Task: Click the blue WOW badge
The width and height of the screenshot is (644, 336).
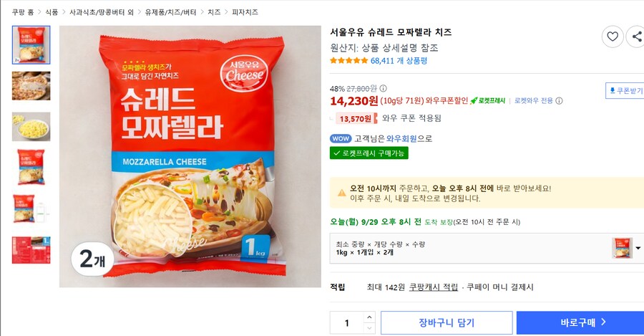Action: click(341, 138)
